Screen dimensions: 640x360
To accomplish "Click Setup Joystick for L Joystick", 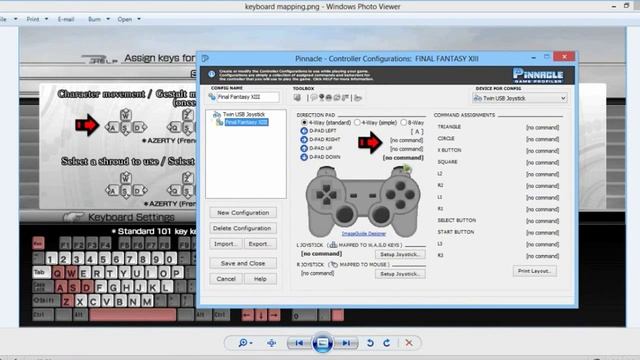I will click(x=400, y=254).
